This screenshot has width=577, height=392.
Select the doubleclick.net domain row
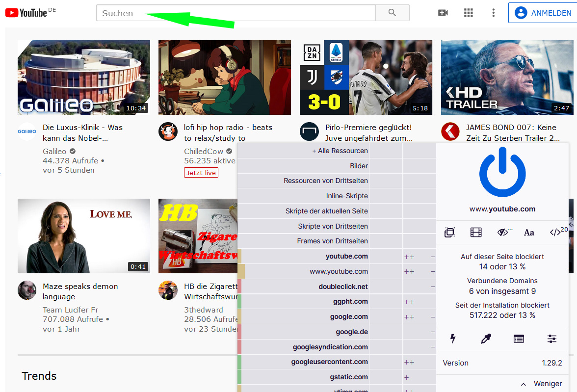(303, 287)
